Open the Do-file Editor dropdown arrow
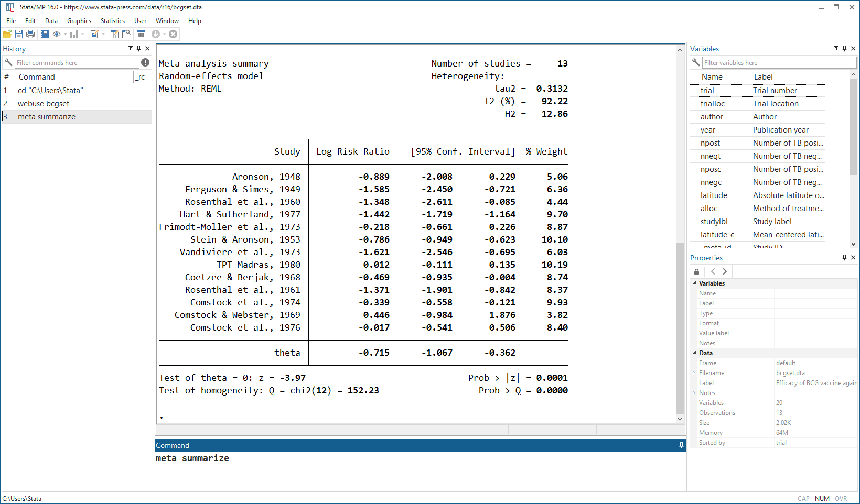 point(103,34)
